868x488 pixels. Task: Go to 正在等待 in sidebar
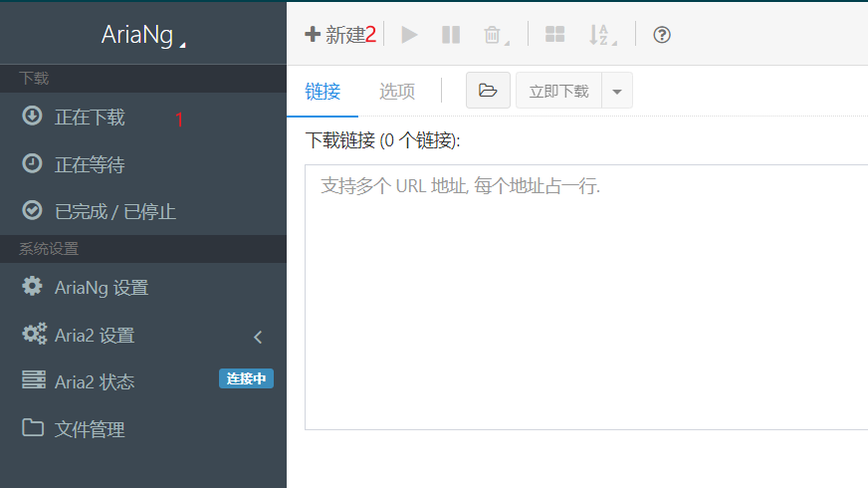[142, 164]
